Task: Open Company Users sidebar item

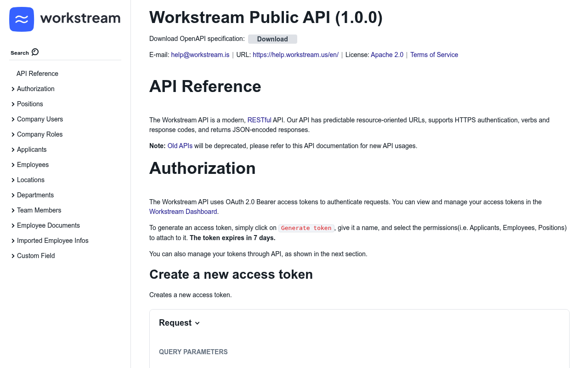Action: [x=40, y=119]
